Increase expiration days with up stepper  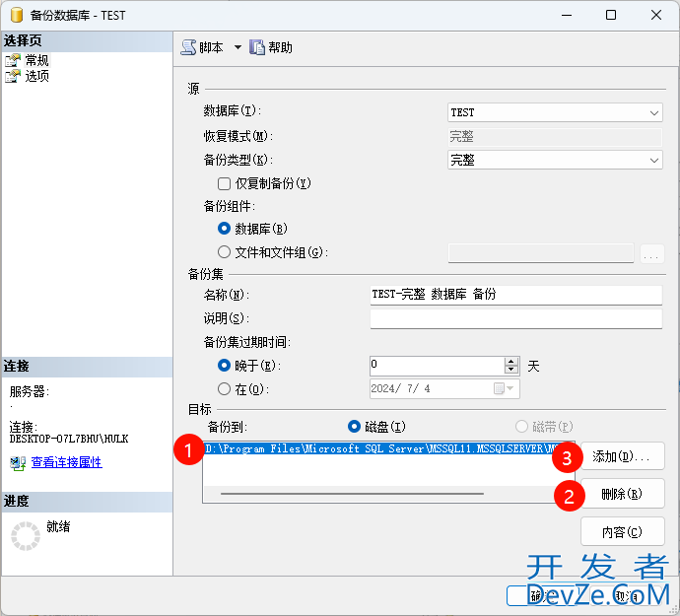tap(511, 362)
